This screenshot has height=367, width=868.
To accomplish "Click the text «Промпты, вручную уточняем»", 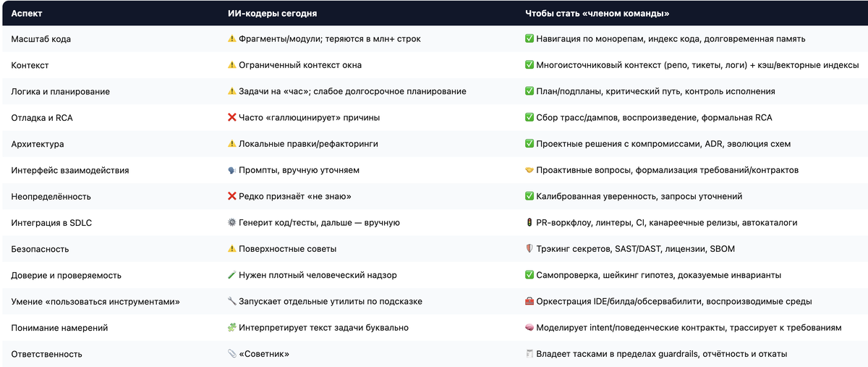I will pyautogui.click(x=299, y=170).
